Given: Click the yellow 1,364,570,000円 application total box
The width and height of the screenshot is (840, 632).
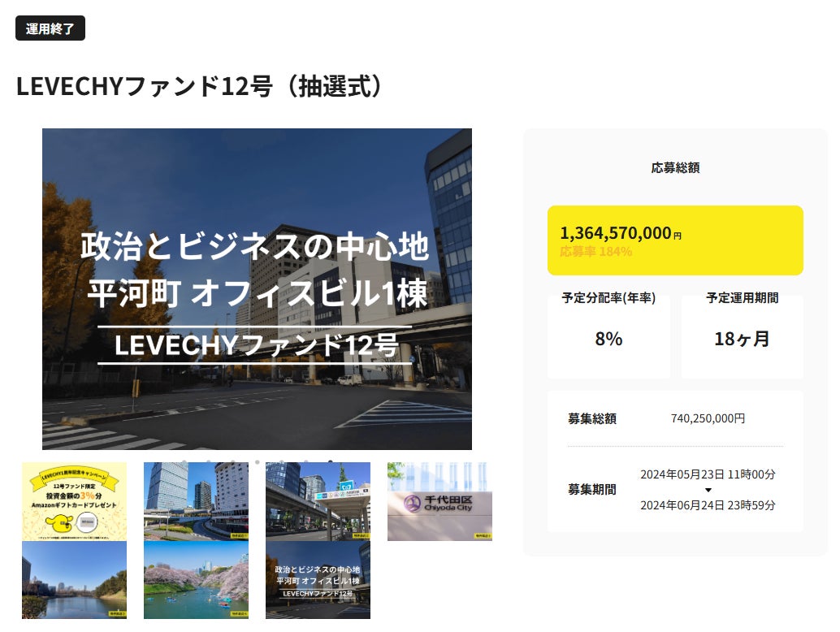Looking at the screenshot, I should click(x=675, y=240).
